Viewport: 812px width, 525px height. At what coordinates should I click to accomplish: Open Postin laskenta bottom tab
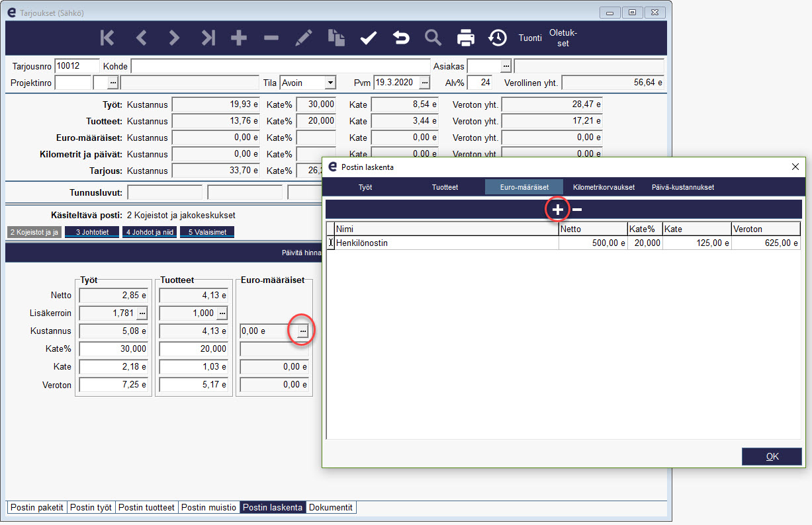pos(273,507)
